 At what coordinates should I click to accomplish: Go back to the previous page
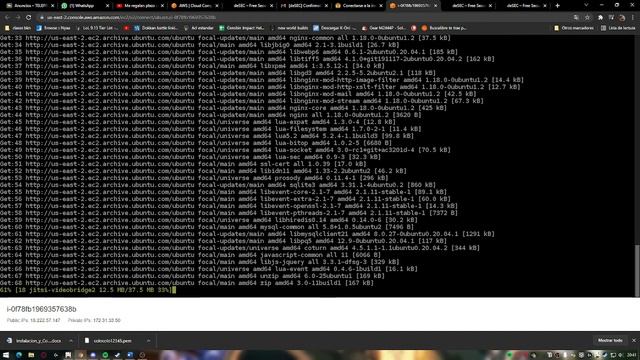click(7, 18)
